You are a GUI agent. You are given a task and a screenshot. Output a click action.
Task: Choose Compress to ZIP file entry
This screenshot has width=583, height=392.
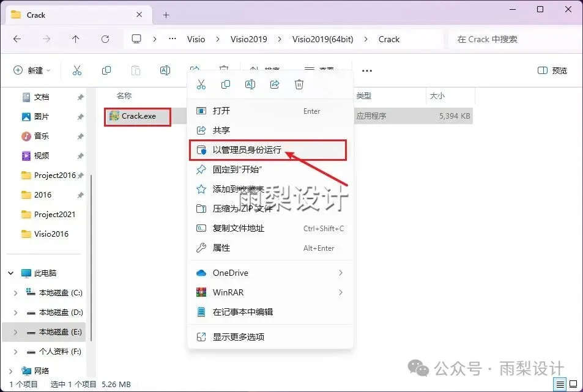(x=270, y=209)
